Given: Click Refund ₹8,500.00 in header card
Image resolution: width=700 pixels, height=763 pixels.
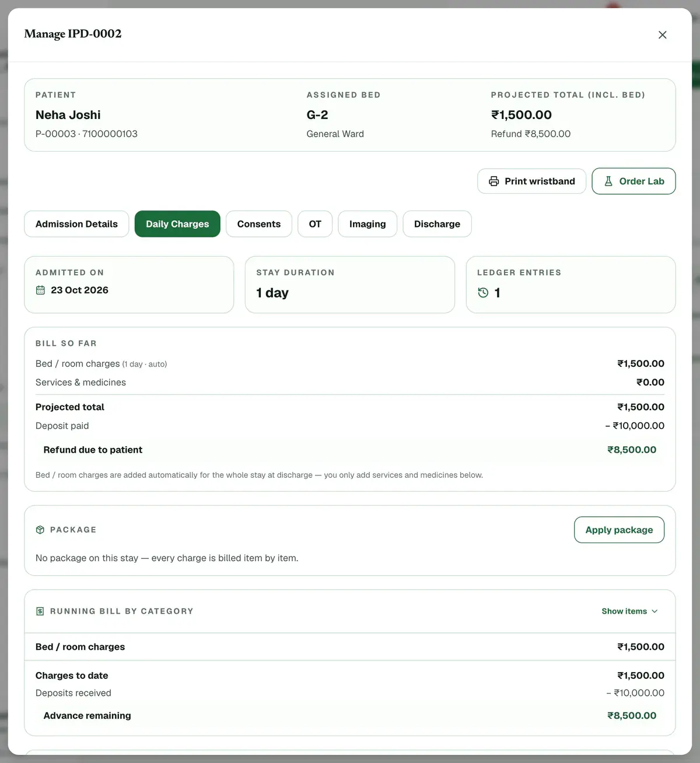Looking at the screenshot, I should (531, 134).
